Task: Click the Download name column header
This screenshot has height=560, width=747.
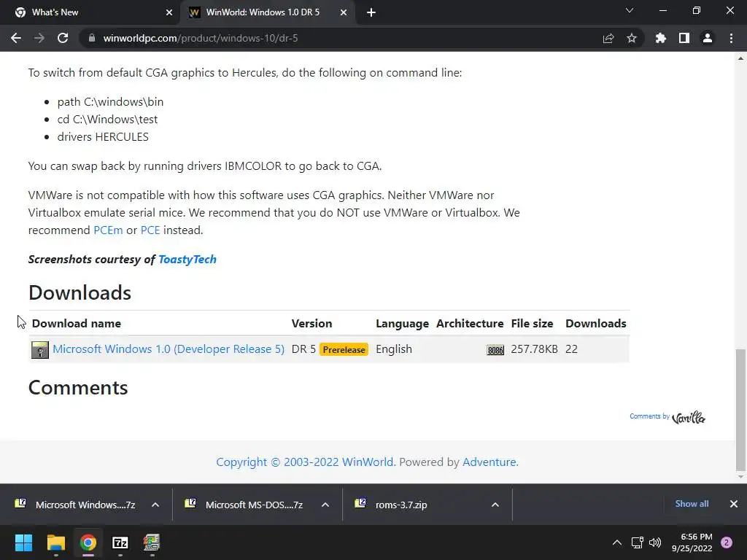Action: click(76, 323)
